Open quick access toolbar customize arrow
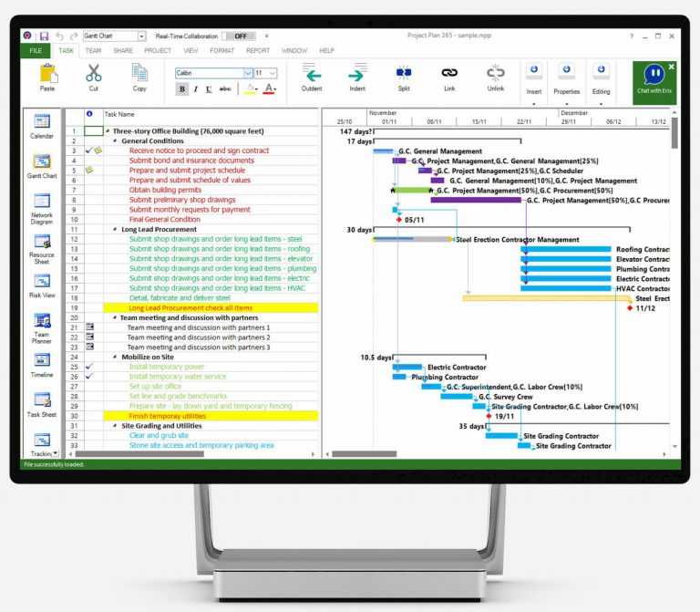The height and width of the screenshot is (612, 700). coord(266,36)
